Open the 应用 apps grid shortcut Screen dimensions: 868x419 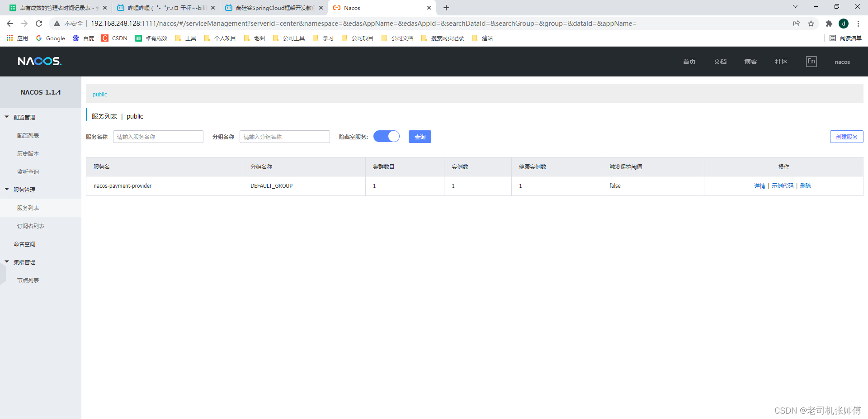(x=17, y=38)
